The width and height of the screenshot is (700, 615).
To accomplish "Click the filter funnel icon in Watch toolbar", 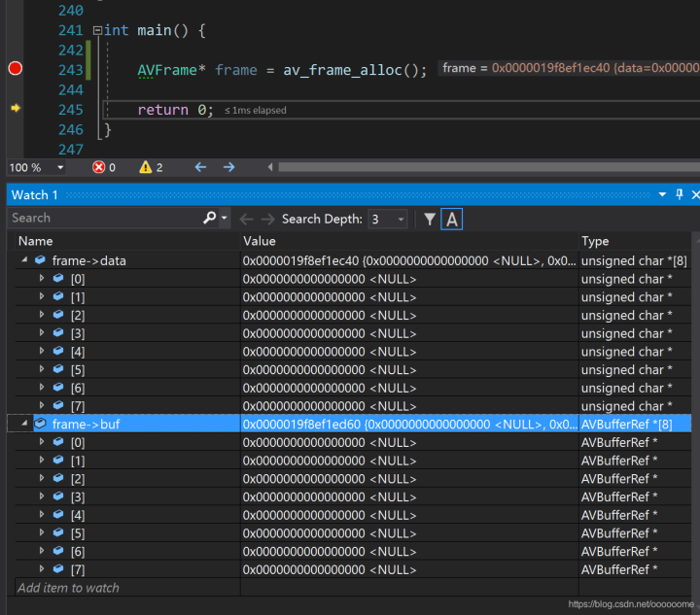I will click(430, 219).
